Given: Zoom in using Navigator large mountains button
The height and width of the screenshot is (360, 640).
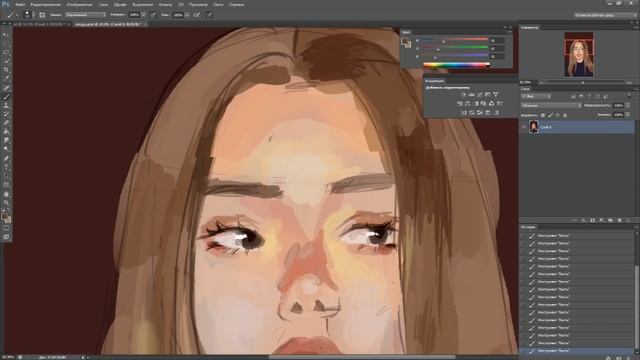Looking at the screenshot, I should coord(629,82).
